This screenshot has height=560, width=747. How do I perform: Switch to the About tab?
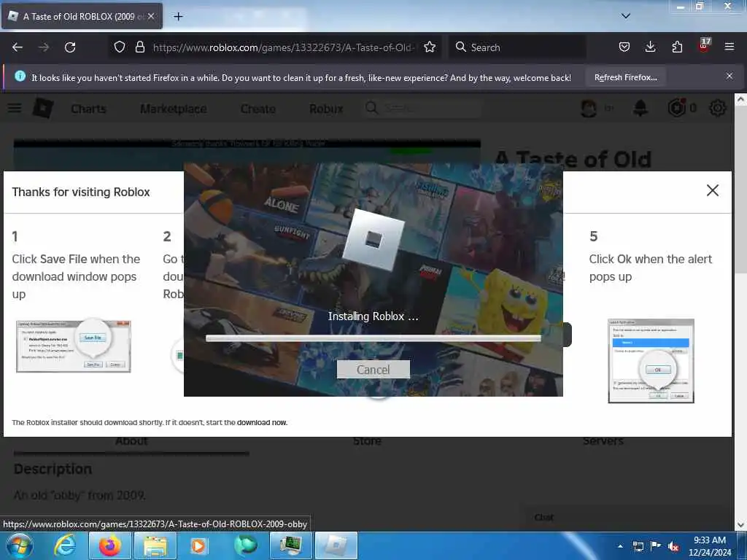(131, 441)
